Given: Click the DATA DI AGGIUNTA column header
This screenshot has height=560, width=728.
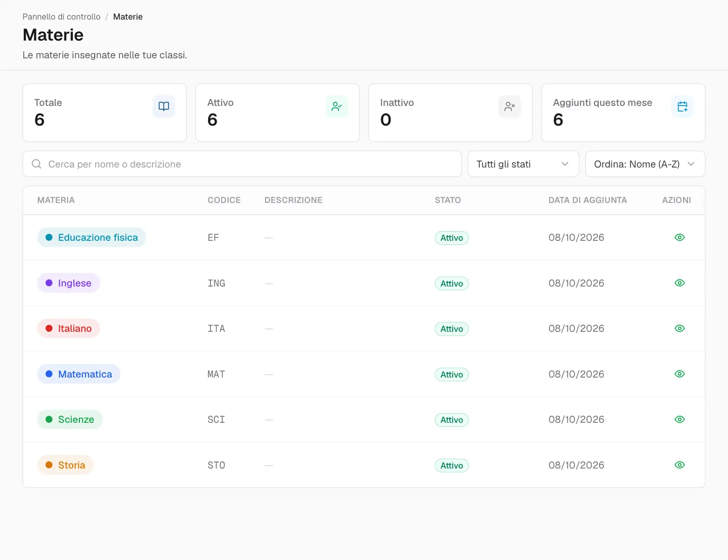Looking at the screenshot, I should point(588,200).
